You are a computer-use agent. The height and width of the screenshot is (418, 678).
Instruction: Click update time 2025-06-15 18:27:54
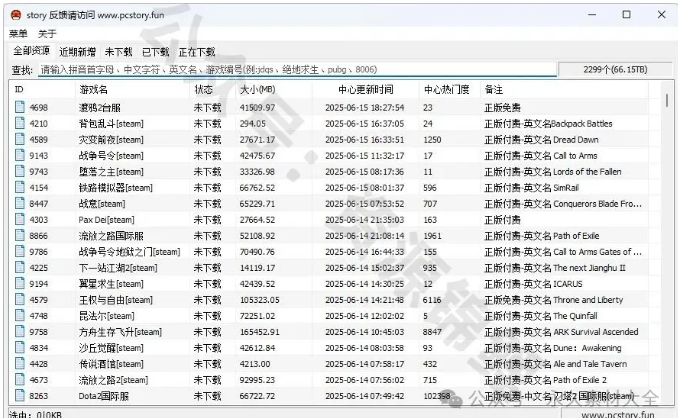click(365, 107)
